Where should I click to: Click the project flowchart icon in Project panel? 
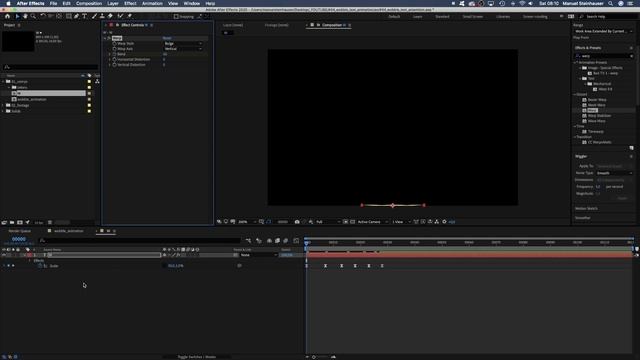point(97,81)
